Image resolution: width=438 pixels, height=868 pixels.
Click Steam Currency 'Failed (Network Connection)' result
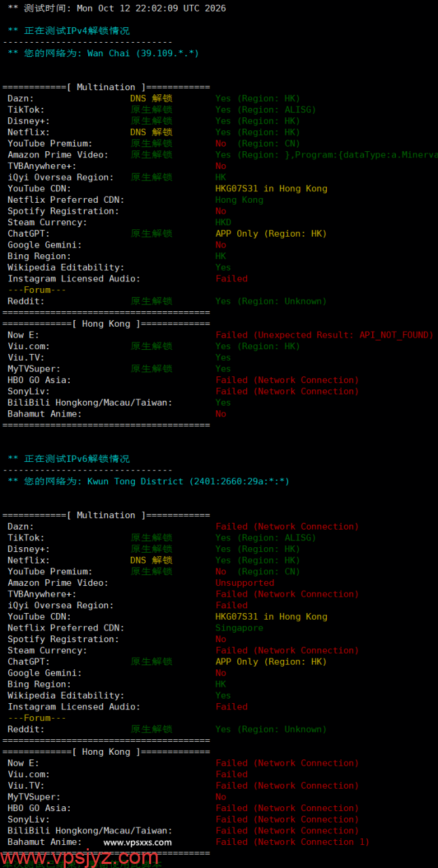point(287,650)
